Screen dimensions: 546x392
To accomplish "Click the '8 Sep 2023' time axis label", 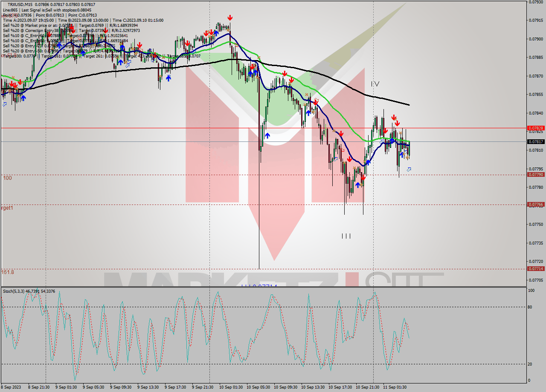I will tap(12, 387).
